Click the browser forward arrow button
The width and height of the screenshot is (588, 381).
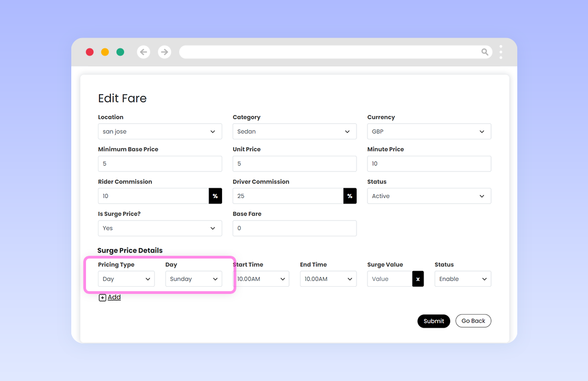164,52
